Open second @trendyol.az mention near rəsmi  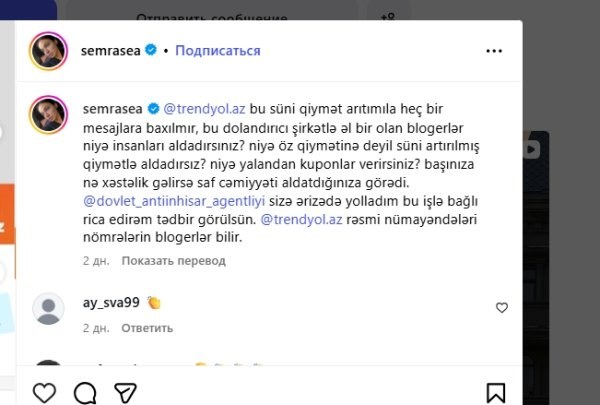click(x=302, y=219)
